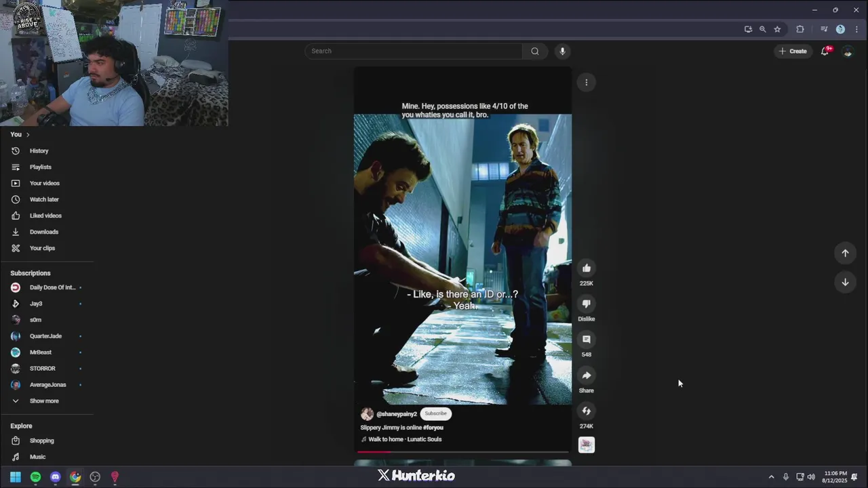Open the Walk to home · Lunatic Souls sound
This screenshot has height=488, width=868.
[x=405, y=439]
